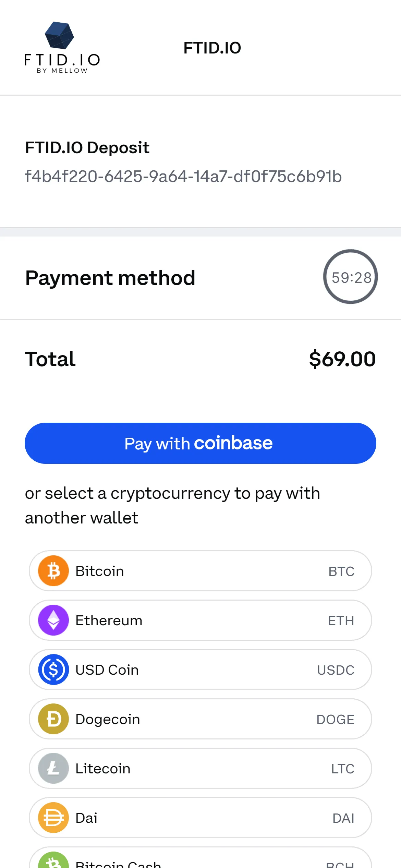Click the USD Coin dollar icon

tap(54, 670)
